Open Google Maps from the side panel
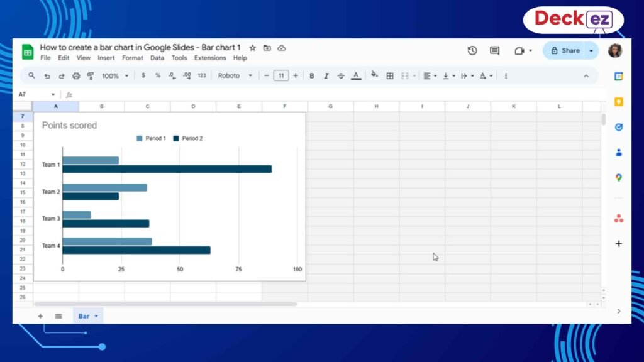Viewport: 644px width, 362px height. (619, 178)
